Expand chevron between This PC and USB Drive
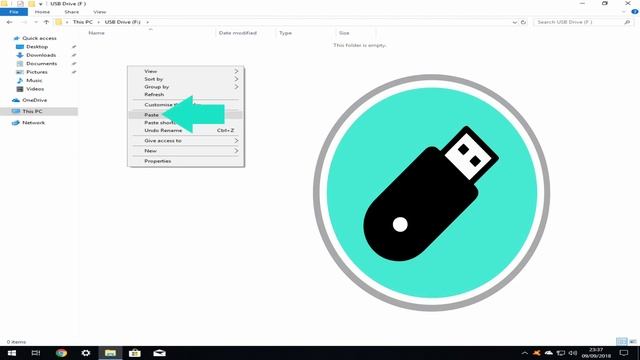Viewport: 640px width, 360px height. (98, 22)
